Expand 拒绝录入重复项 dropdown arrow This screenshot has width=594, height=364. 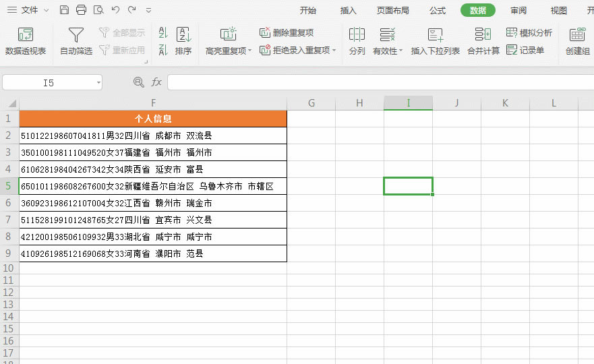point(334,50)
